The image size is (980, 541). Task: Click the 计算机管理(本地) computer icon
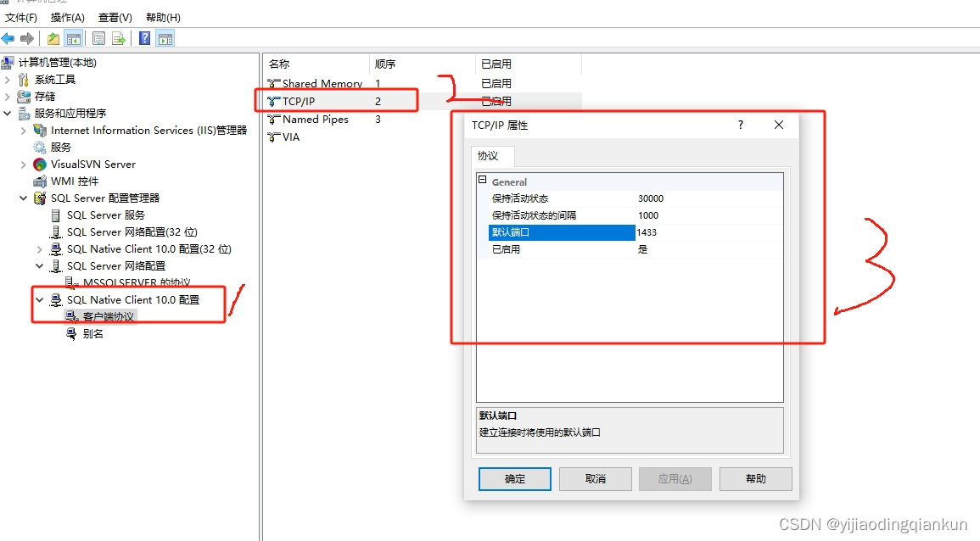(x=8, y=63)
